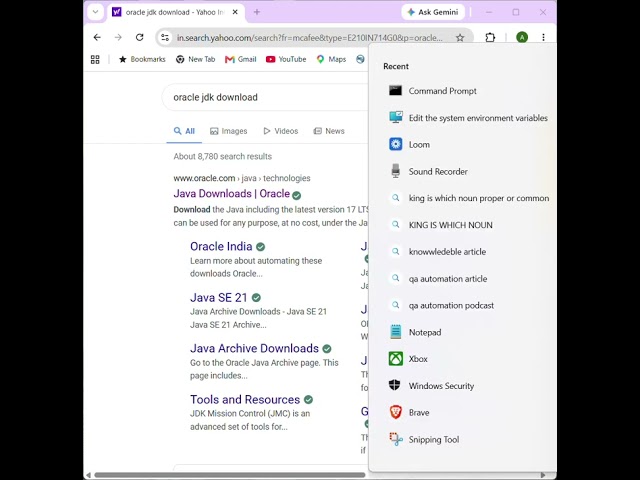This screenshot has width=640, height=480.
Task: Open a new tab with plus button
Action: tap(257, 12)
